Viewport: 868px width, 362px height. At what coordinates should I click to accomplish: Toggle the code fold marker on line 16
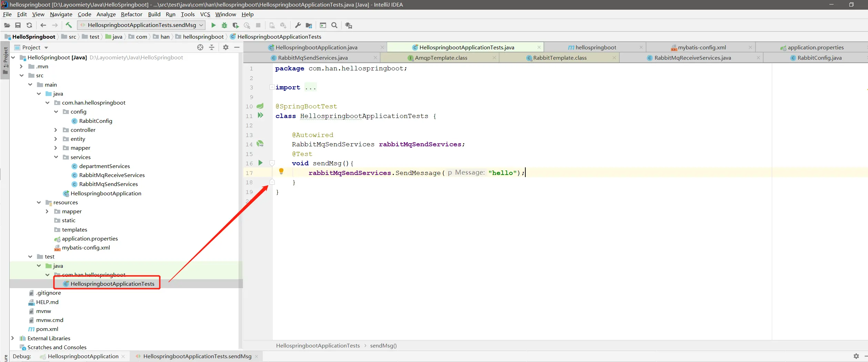pyautogui.click(x=272, y=163)
